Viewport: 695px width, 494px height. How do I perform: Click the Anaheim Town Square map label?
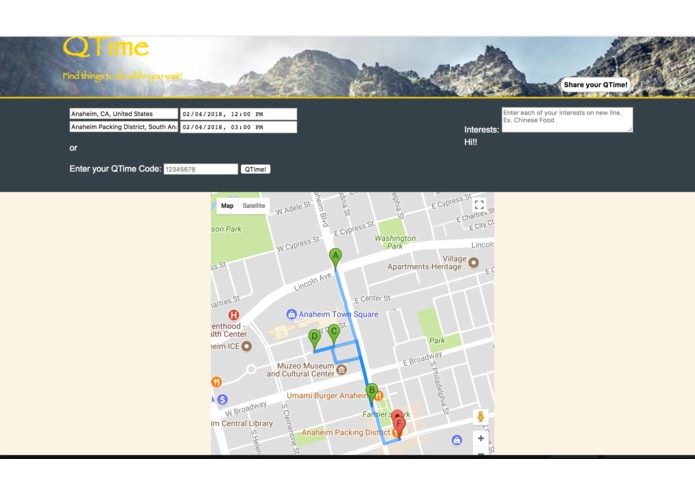(338, 314)
